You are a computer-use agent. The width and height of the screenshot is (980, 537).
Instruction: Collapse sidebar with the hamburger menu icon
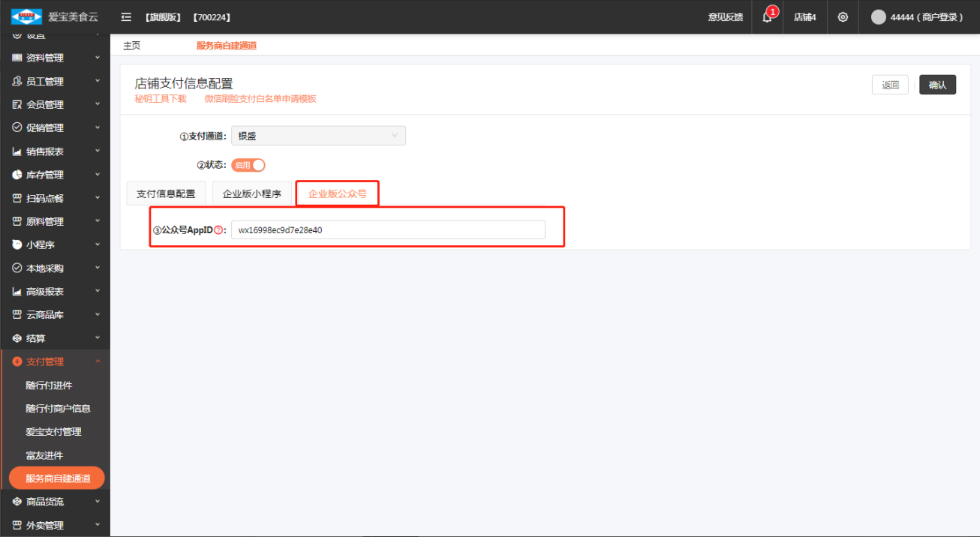tap(126, 17)
